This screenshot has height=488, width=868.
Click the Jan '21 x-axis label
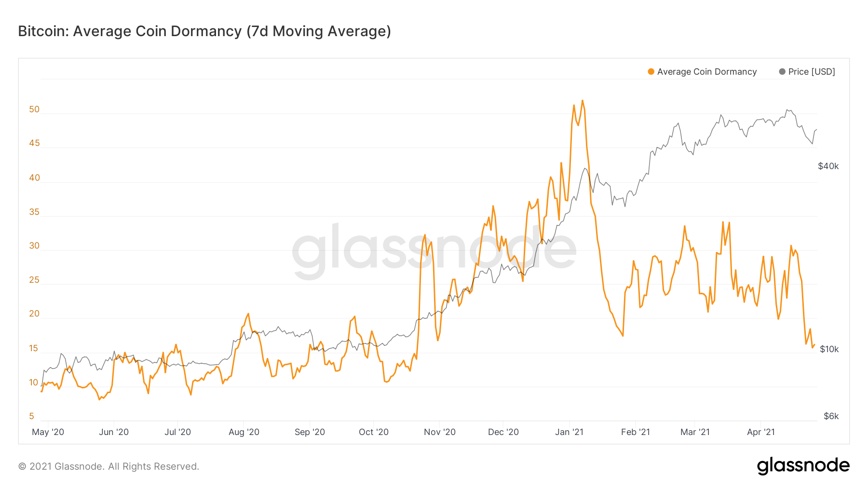point(569,432)
